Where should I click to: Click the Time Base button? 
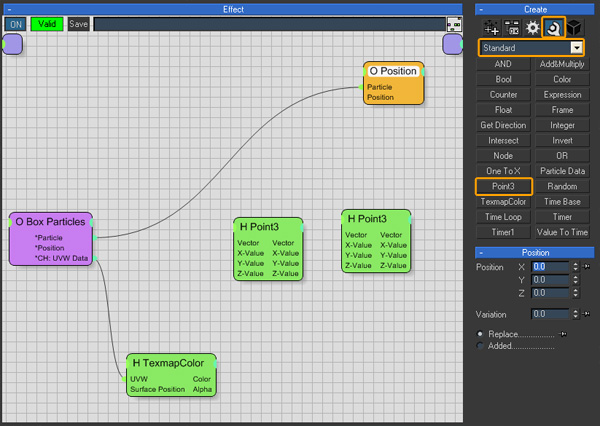[x=562, y=202]
